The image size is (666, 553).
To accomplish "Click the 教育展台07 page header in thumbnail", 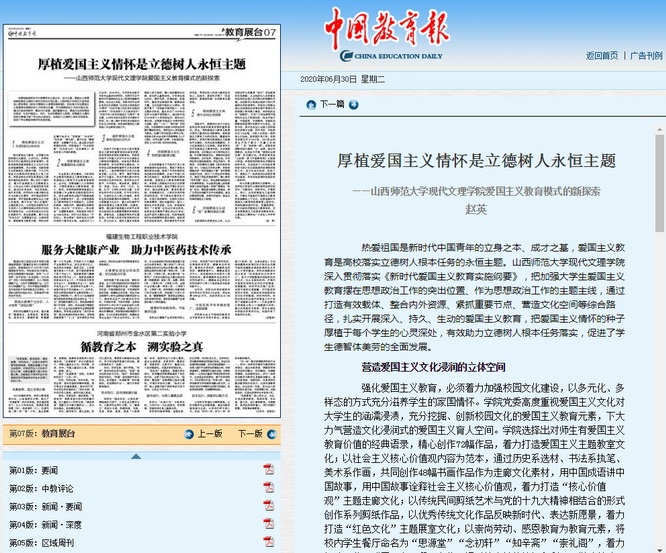I will coord(250,32).
